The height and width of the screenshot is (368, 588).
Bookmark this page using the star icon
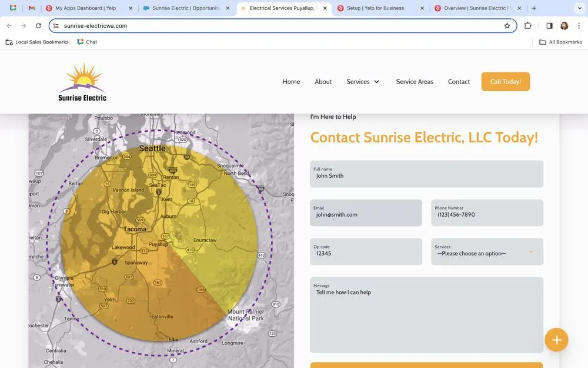[507, 25]
